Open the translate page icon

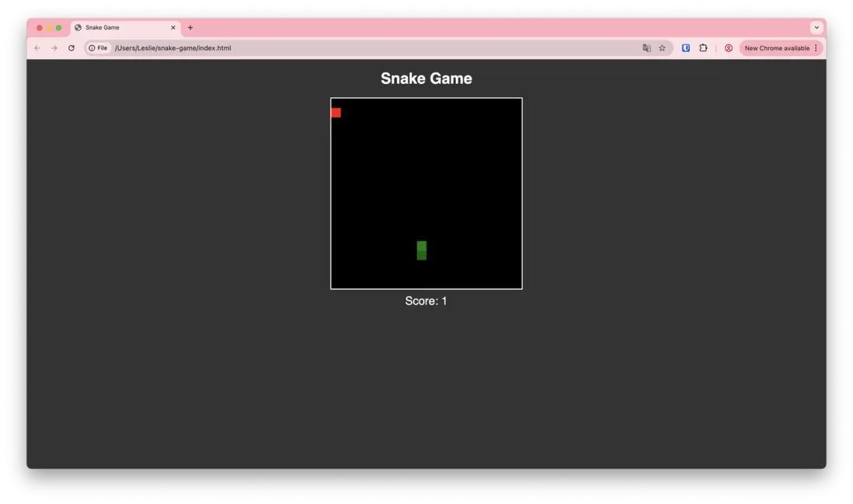coord(646,48)
